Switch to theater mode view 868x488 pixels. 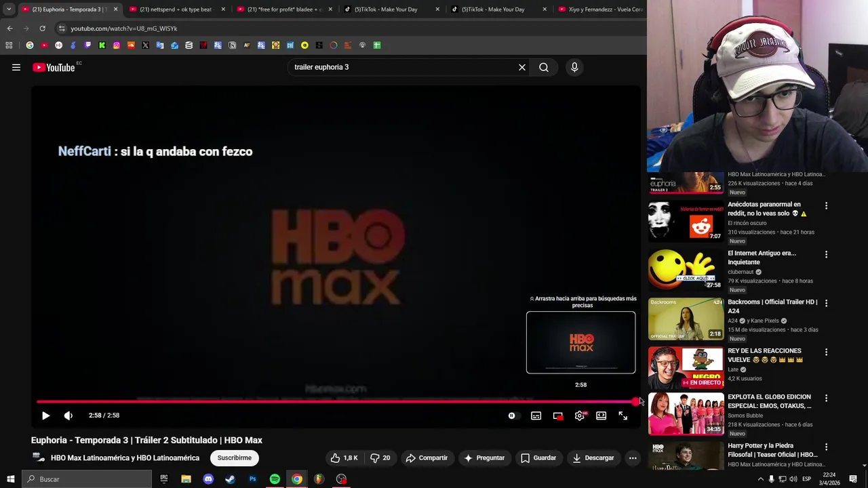pyautogui.click(x=601, y=415)
